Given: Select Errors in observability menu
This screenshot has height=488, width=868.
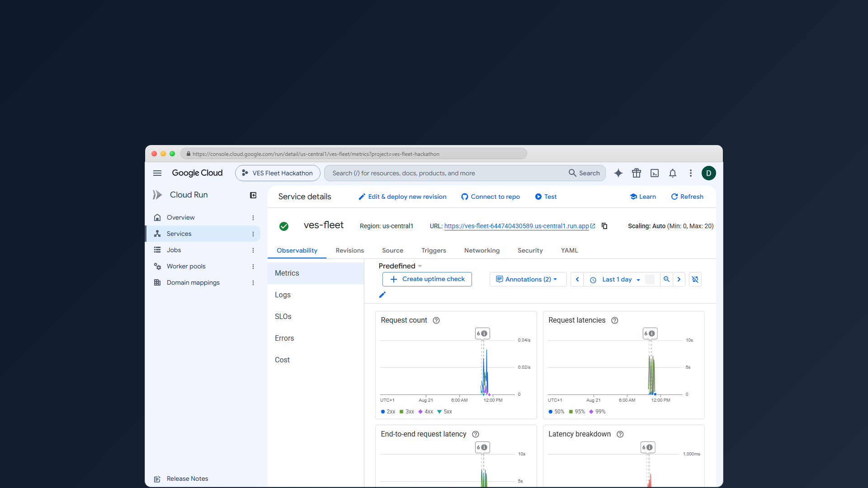Looking at the screenshot, I should tap(316, 338).
